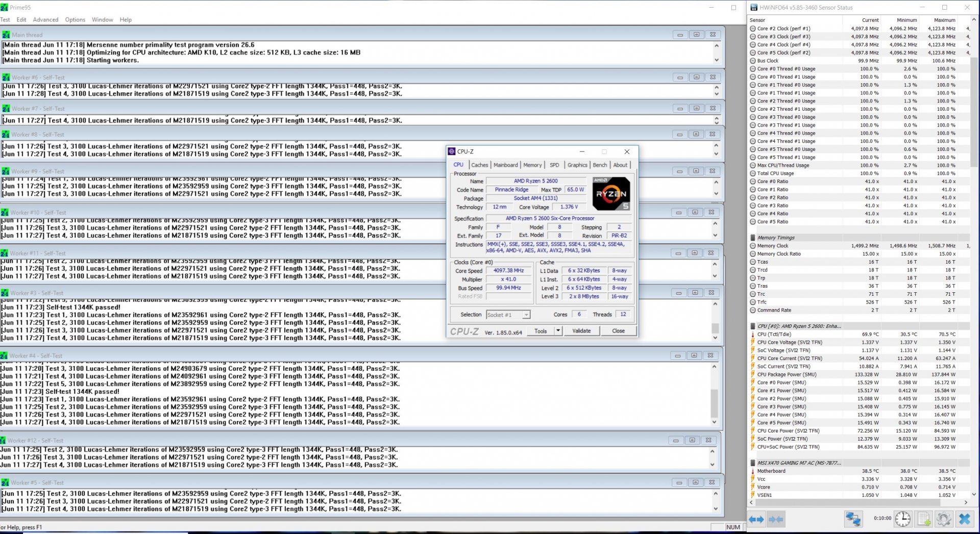Viewport: 980px width, 534px height.
Task: Open Tools dropdown arrow in CPU-Z
Action: (558, 331)
